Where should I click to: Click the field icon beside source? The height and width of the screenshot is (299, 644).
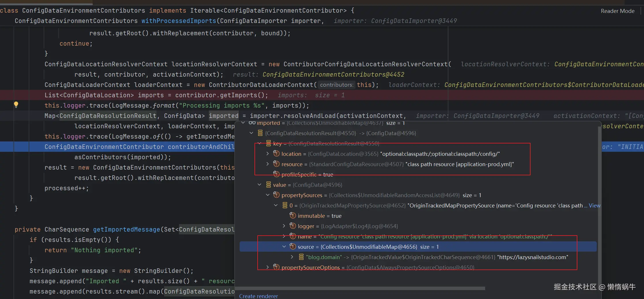coord(293,247)
